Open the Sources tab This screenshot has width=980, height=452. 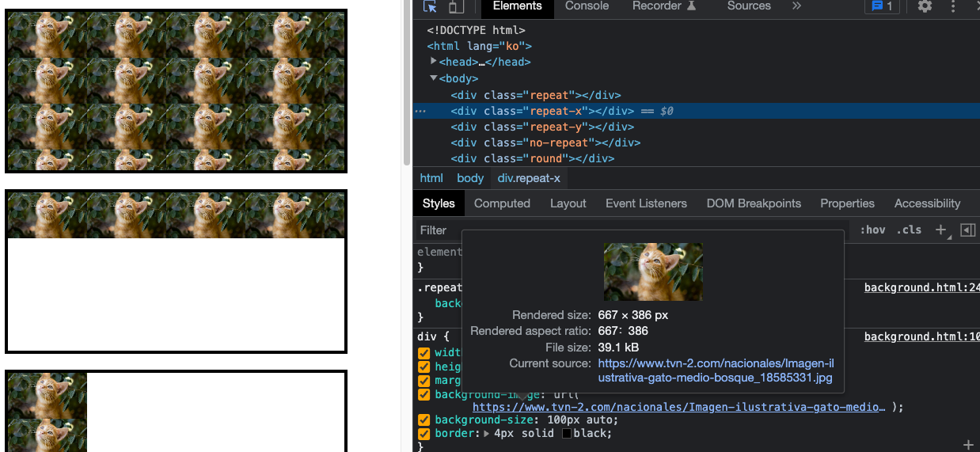pyautogui.click(x=749, y=6)
